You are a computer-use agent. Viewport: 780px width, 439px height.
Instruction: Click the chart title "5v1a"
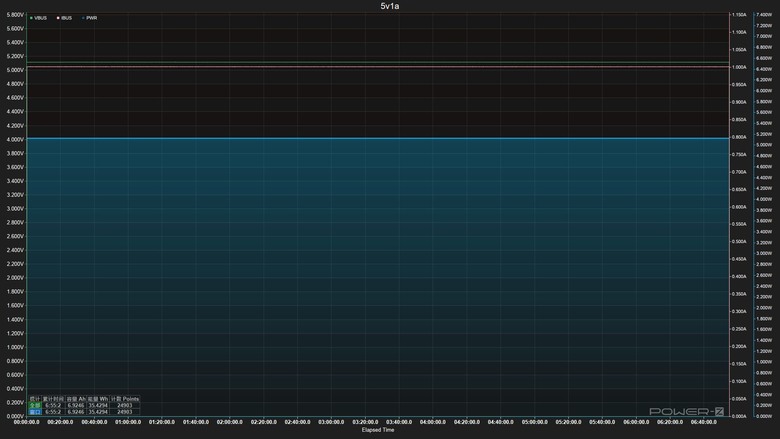point(390,6)
